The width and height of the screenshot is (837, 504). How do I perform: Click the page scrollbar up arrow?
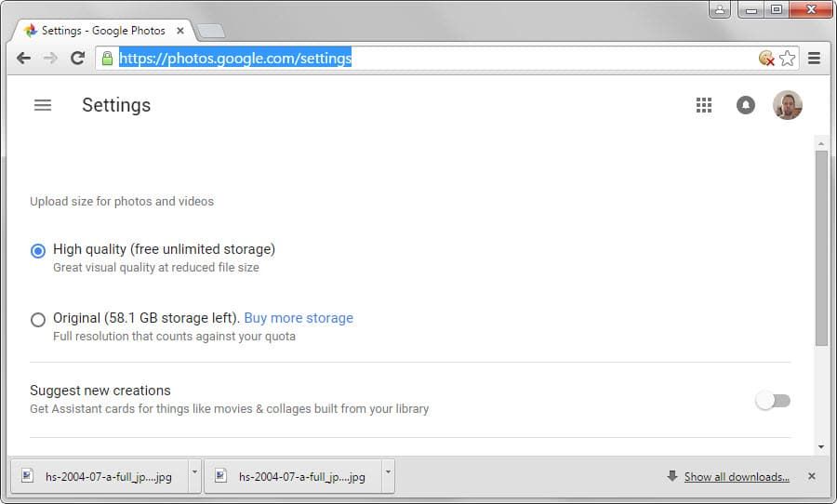821,143
